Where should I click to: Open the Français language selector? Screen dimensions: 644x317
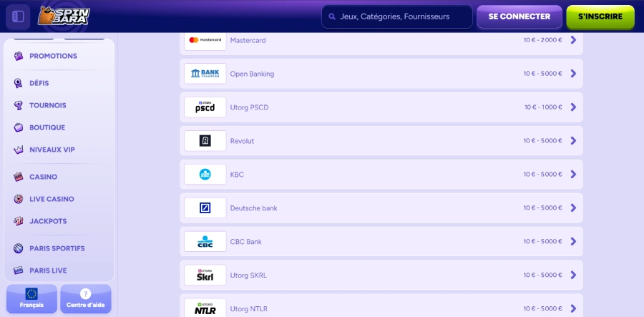31,298
